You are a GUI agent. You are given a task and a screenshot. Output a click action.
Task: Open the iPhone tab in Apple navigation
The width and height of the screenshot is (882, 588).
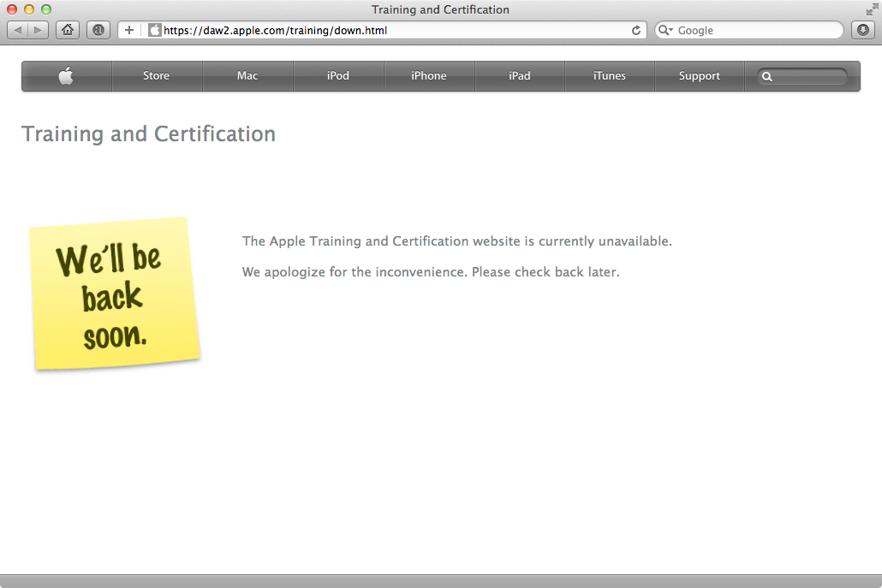pyautogui.click(x=429, y=76)
